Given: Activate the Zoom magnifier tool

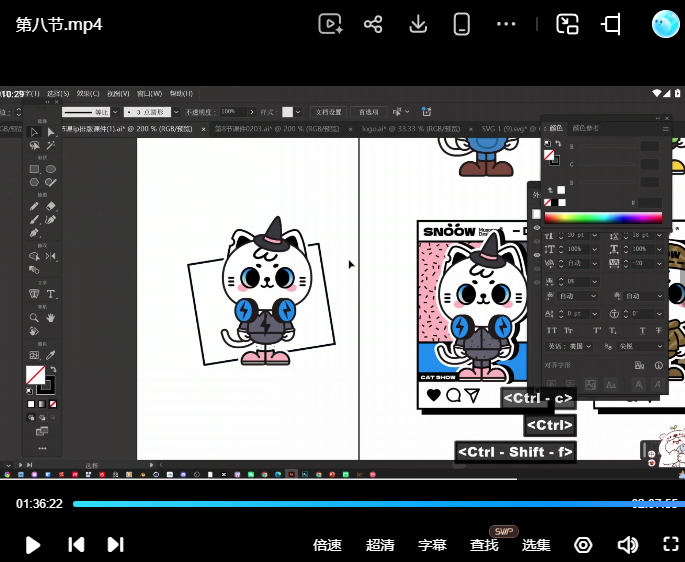Looking at the screenshot, I should pyautogui.click(x=34, y=317).
